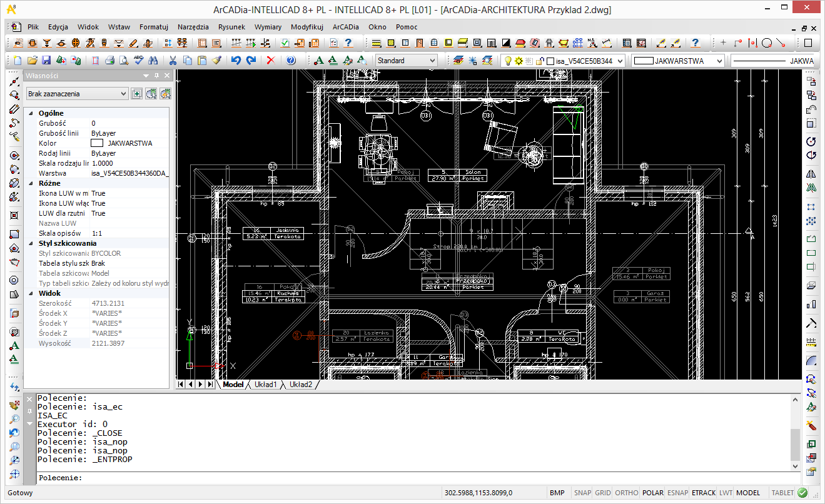Switch to the Układ2 layout tab
Image resolution: width=825 pixels, height=504 pixels.
point(300,385)
